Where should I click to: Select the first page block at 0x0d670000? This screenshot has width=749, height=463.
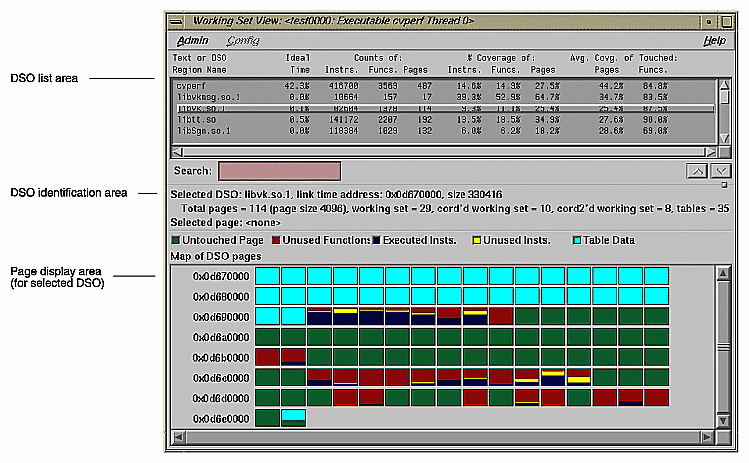267,275
